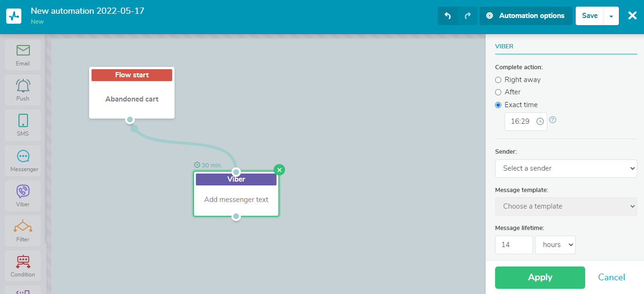Apply the Viber block settings

(x=540, y=277)
